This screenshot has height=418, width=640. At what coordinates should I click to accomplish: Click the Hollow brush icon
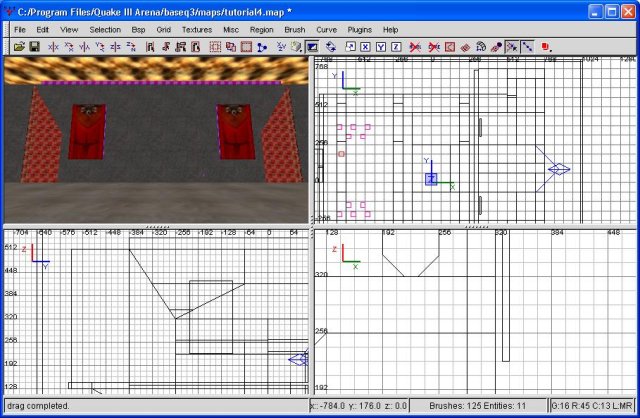tap(246, 47)
